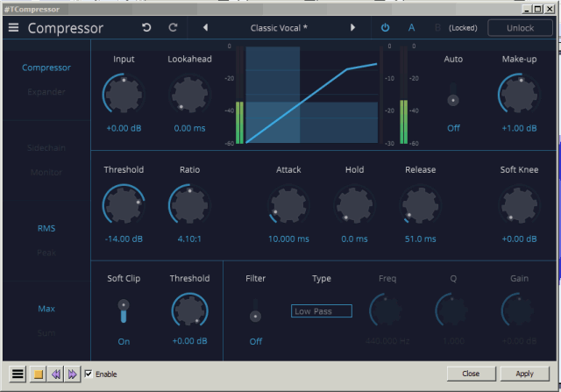Screen dimensions: 561x392
Task: Click the -14.00 dB threshold value
Action: pos(124,239)
